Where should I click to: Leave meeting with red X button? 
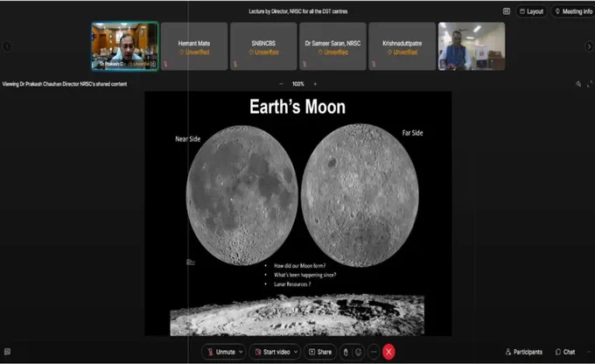tap(388, 353)
